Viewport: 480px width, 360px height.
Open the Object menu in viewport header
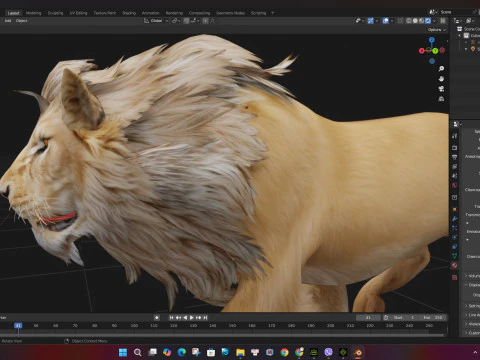pos(21,21)
